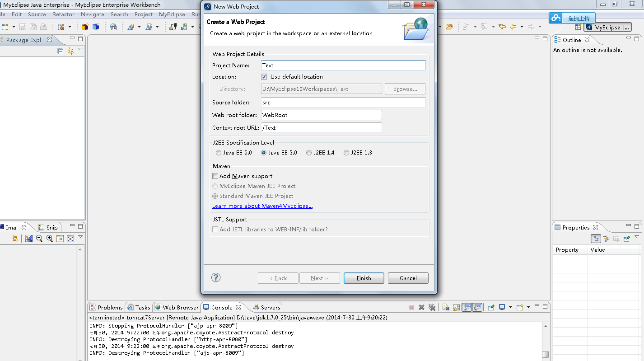644x361 pixels.
Task: Click the open type folder toolbar icon
Action: click(449, 27)
